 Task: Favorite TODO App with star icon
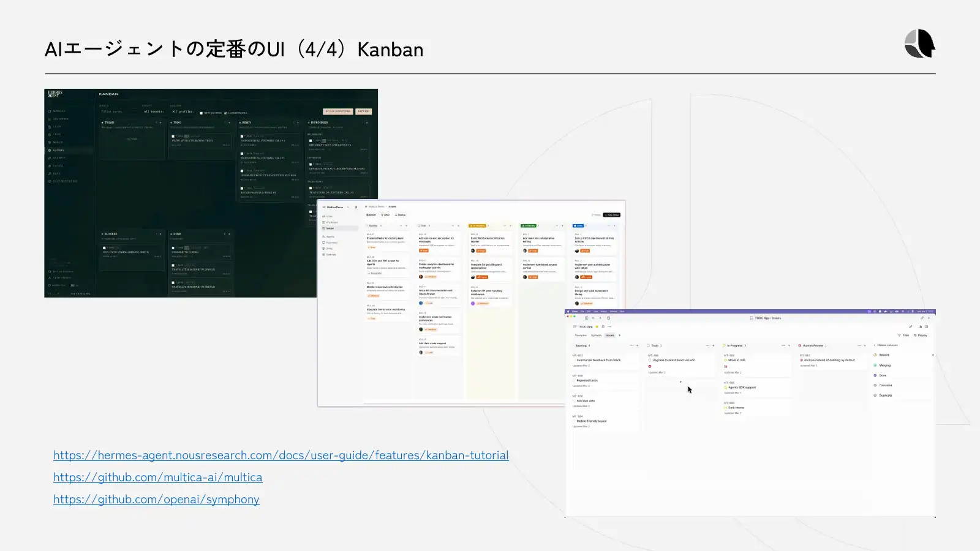click(x=597, y=327)
